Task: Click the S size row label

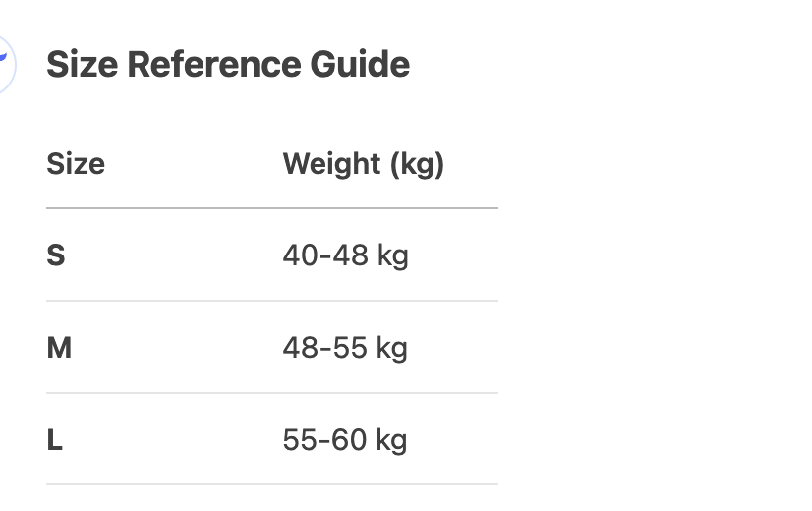Action: click(56, 255)
